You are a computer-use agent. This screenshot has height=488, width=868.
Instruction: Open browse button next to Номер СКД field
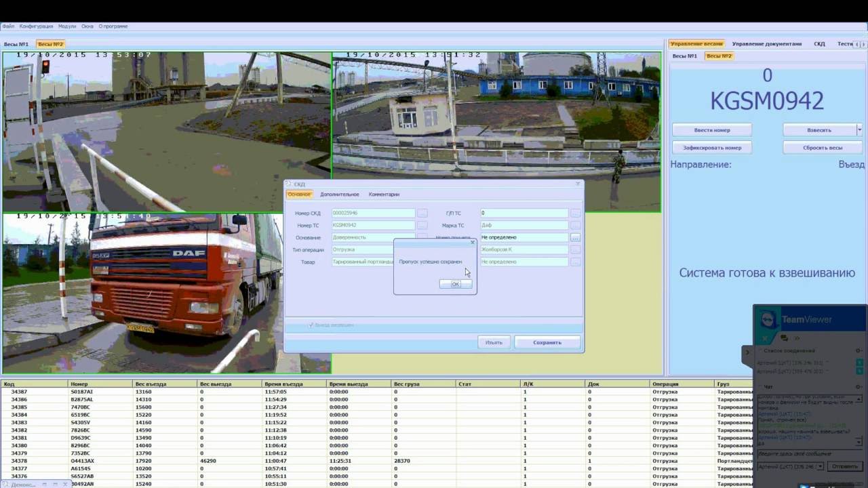(x=422, y=213)
